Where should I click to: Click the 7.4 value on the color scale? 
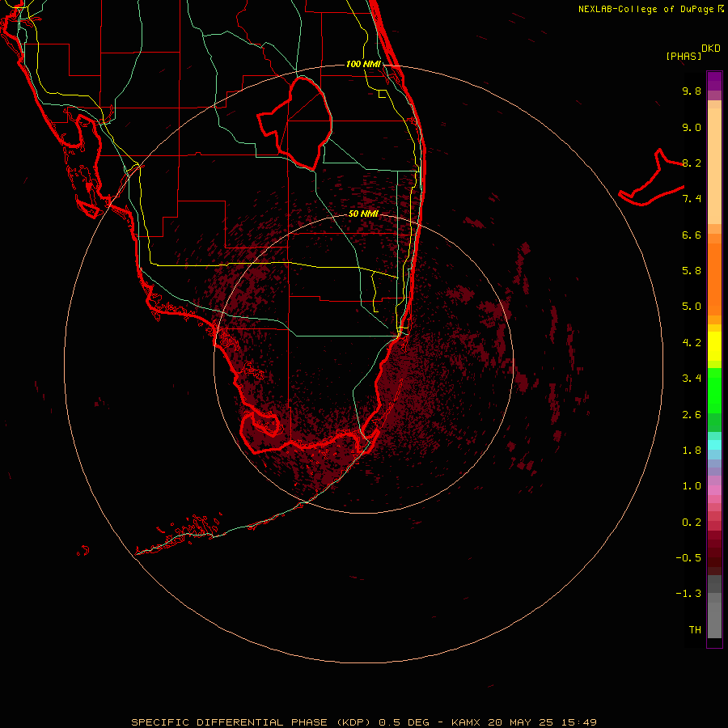(x=692, y=199)
